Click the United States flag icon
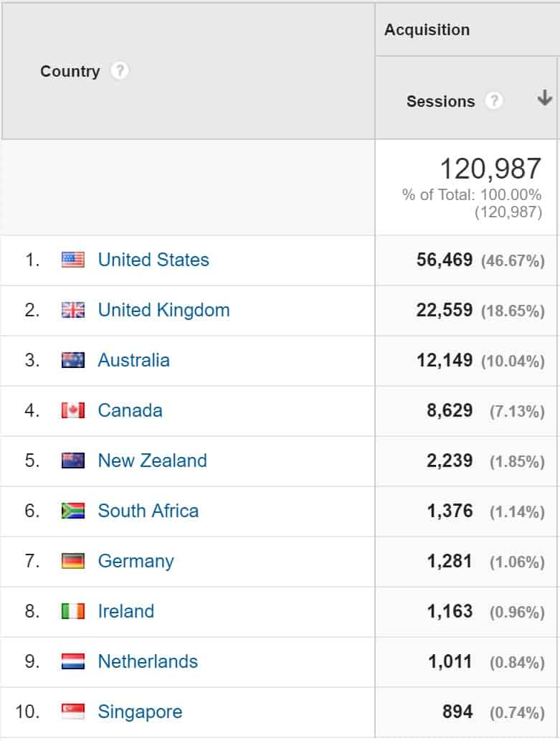 click(73, 260)
